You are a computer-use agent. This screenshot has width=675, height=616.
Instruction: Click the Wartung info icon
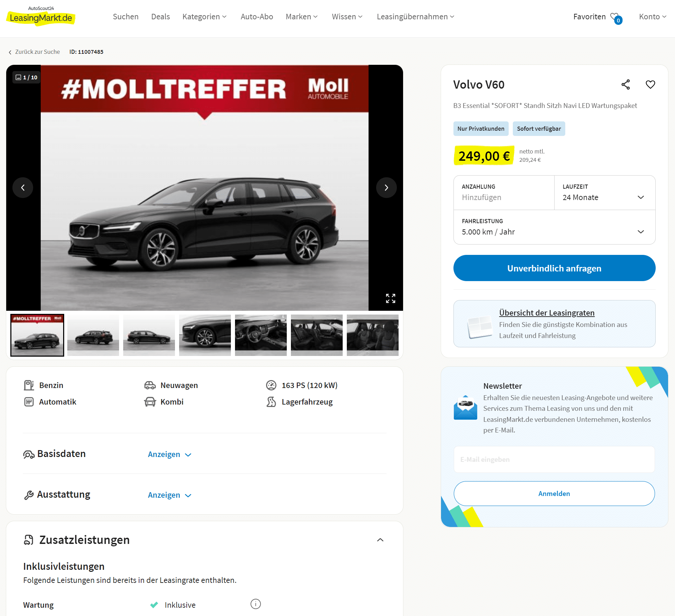click(255, 604)
